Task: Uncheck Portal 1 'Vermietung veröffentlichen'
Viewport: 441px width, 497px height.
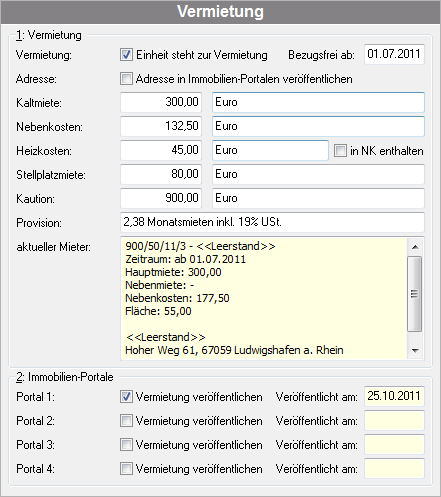Action: click(126, 397)
